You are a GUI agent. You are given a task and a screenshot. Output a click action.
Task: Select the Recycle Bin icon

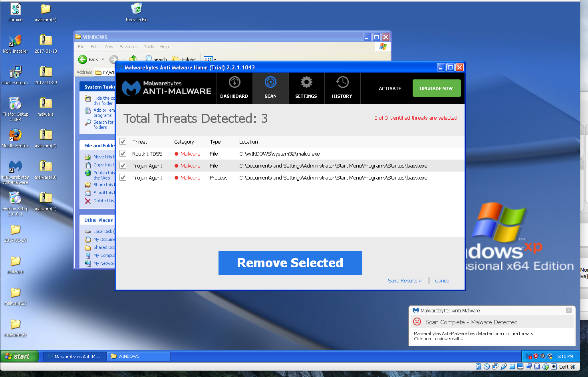[137, 12]
